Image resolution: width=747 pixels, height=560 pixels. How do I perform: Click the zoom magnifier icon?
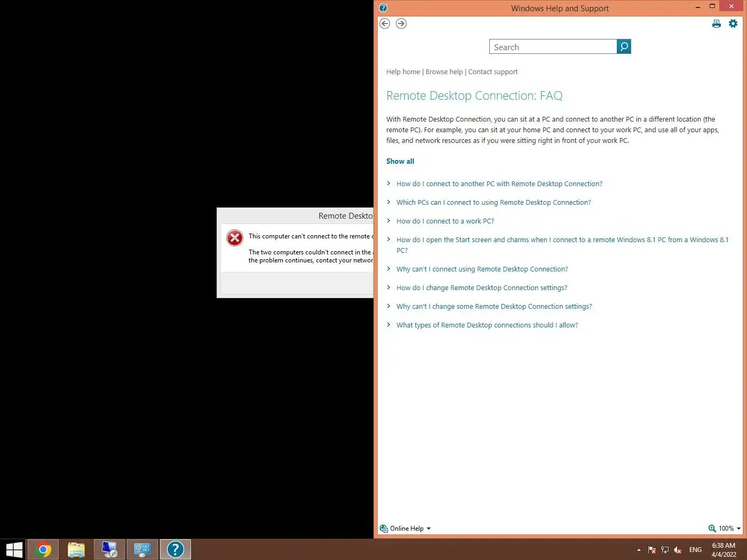[712, 529]
